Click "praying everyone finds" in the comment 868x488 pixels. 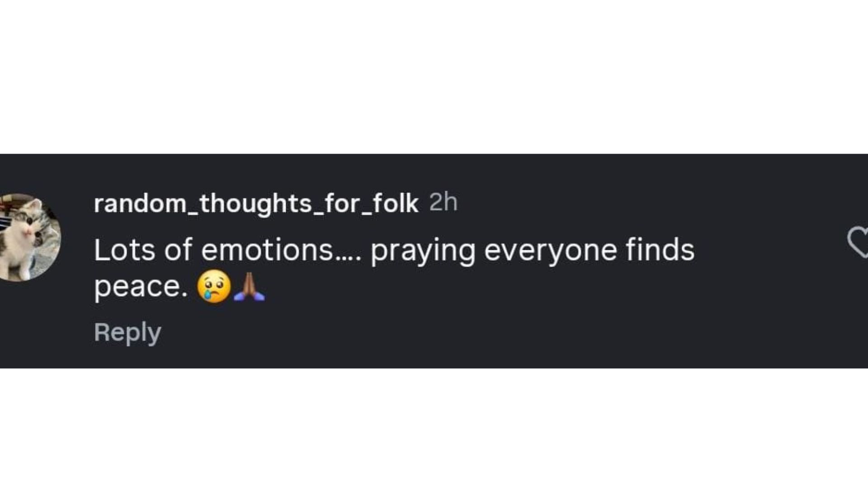[532, 250]
